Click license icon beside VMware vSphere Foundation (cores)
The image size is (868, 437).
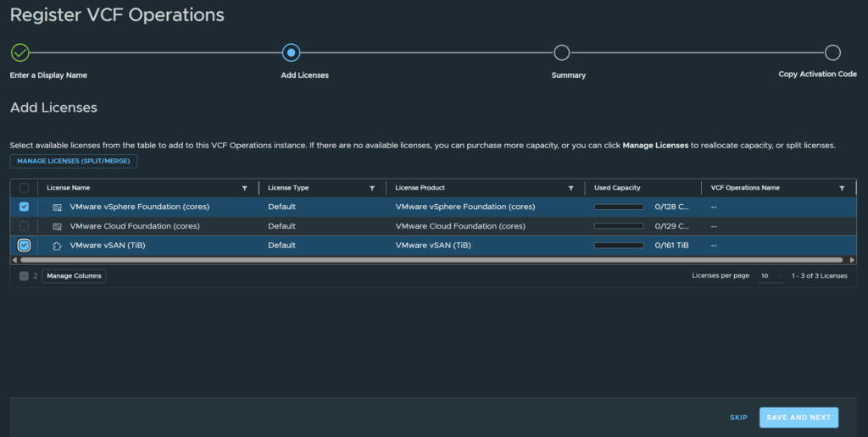(x=57, y=207)
